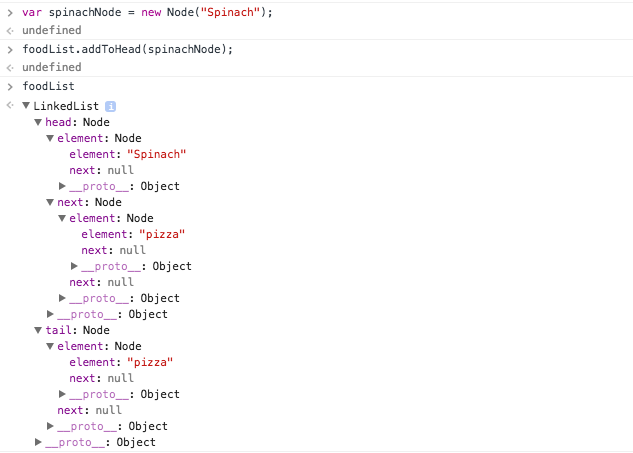Click the foodList command entry
Viewport: 633px width, 453px height.
coord(48,86)
